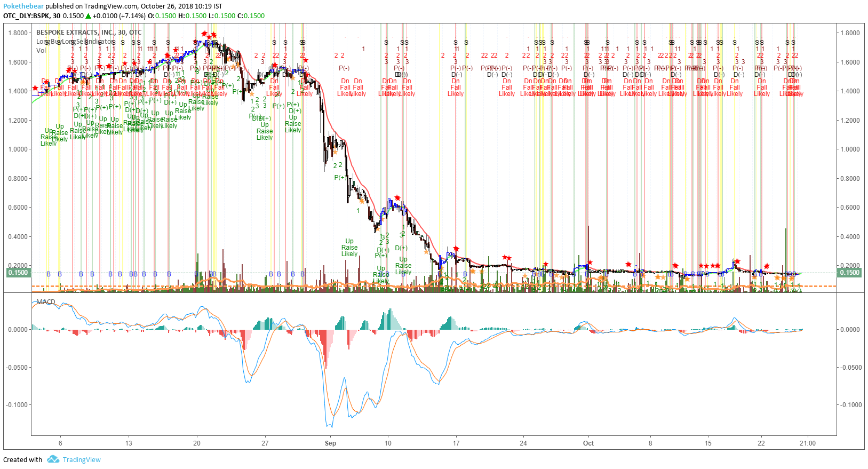Click -0.1000 on the right MACD axis
The height and width of the screenshot is (469, 868).
[x=851, y=405]
